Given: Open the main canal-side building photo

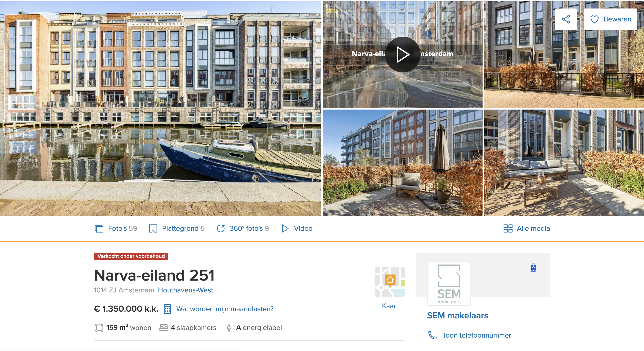Looking at the screenshot, I should tap(161, 108).
